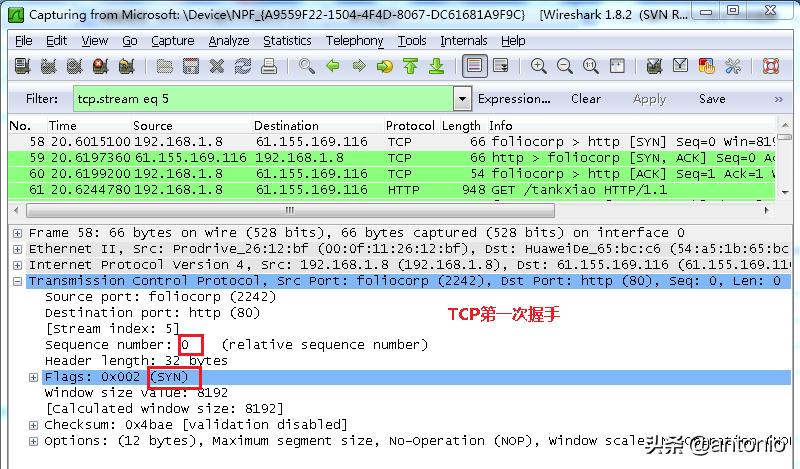Go back in packet history arrow
800x469 pixels.
[x=333, y=66]
